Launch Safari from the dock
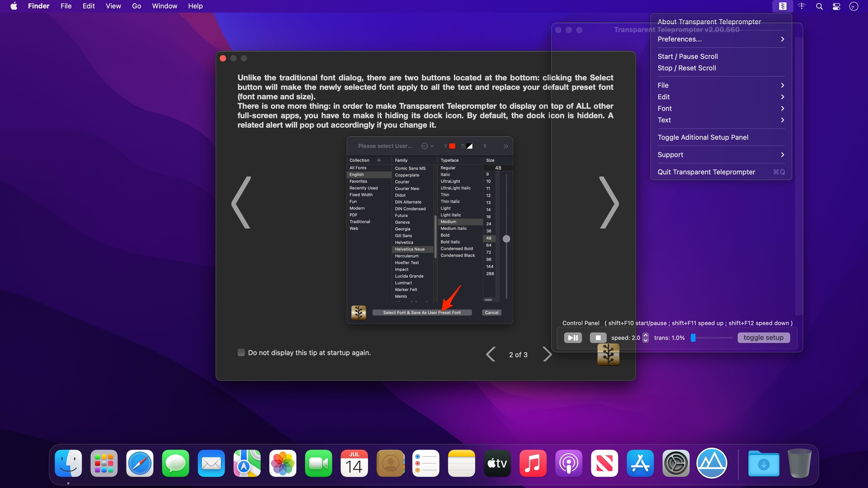Screen dimensions: 868x488 click(140, 463)
